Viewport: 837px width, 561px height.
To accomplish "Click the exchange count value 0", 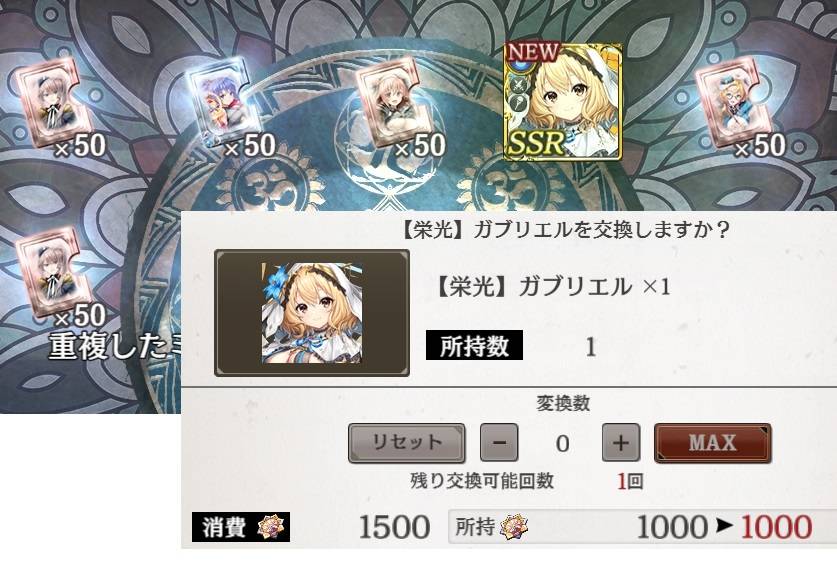I will [x=562, y=444].
